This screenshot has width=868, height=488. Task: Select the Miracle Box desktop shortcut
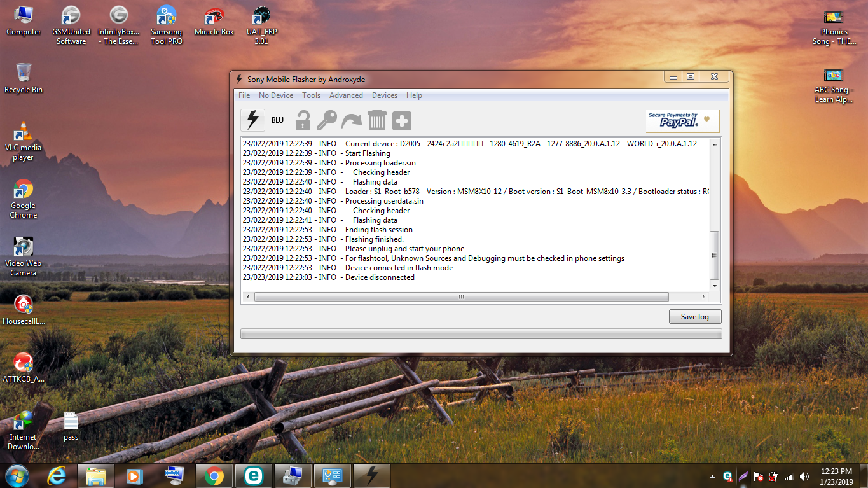pyautogui.click(x=214, y=22)
